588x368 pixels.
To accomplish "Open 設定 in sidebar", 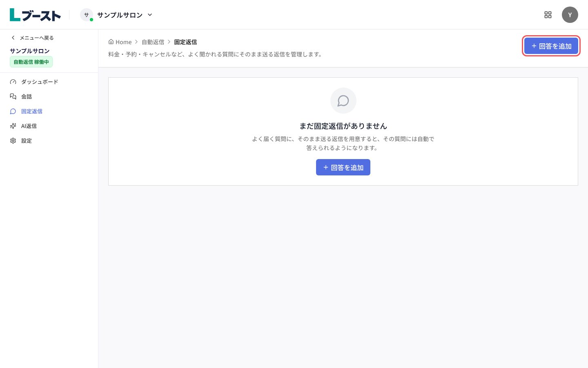I will [x=49, y=141].
